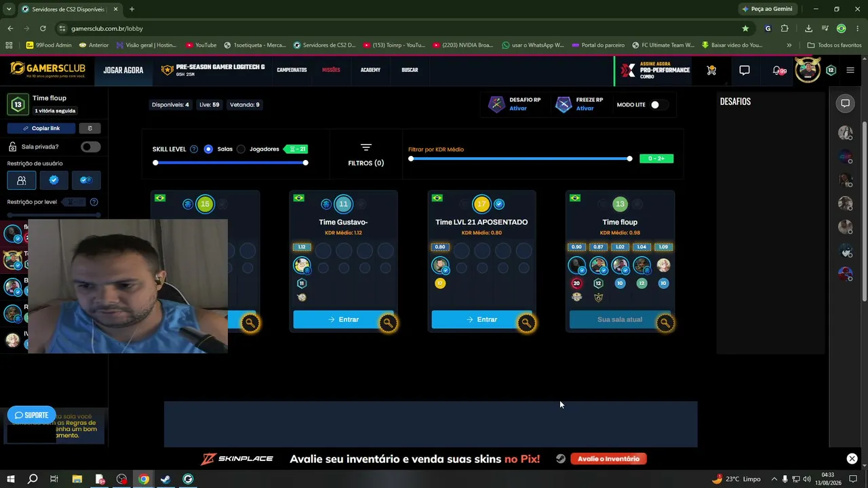Open the hamburger menu in site header

(850, 70)
